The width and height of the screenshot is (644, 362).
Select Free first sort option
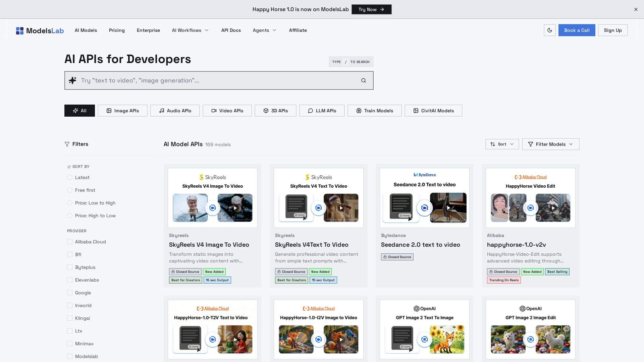[x=70, y=190]
